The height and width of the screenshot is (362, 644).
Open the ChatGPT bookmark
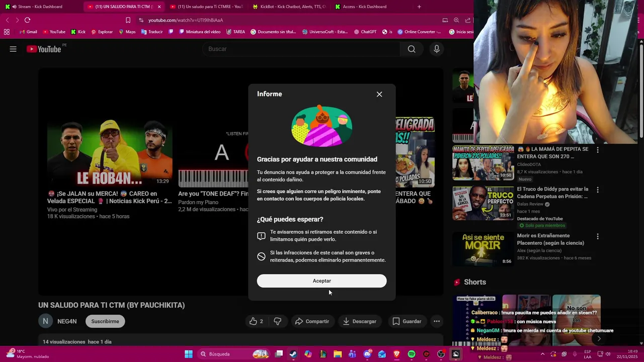365,32
